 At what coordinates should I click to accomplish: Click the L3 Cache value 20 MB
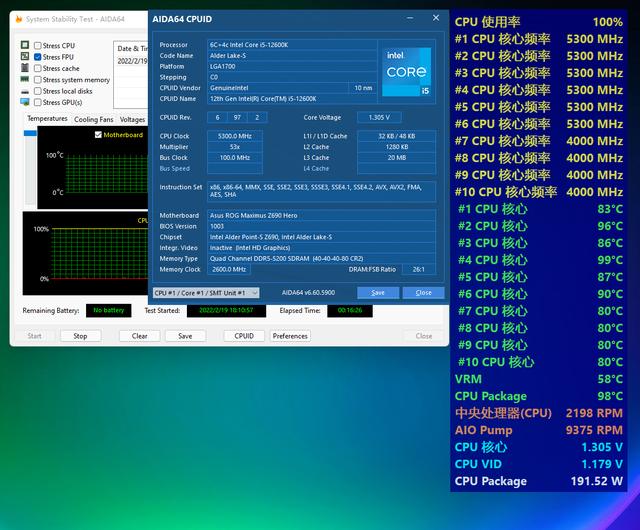coord(396,157)
